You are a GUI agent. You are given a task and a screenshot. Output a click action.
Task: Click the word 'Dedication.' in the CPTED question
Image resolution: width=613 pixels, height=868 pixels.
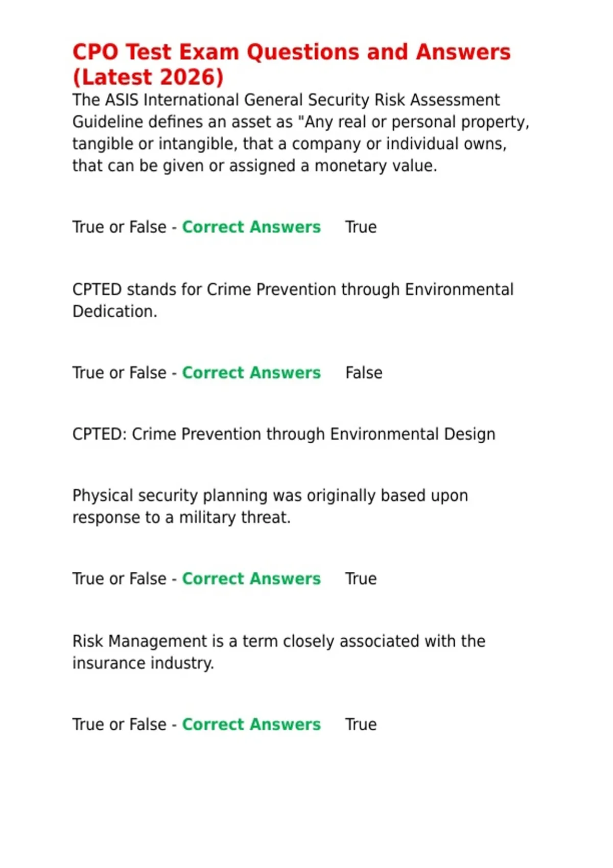pos(115,311)
